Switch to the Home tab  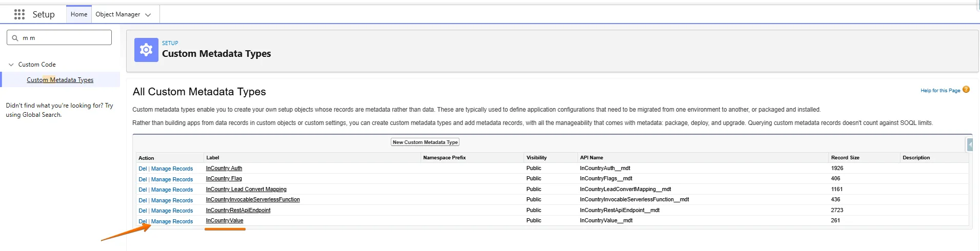point(79,14)
